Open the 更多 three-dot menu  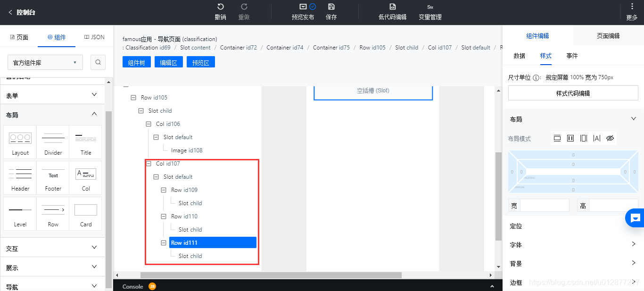pyautogui.click(x=632, y=7)
